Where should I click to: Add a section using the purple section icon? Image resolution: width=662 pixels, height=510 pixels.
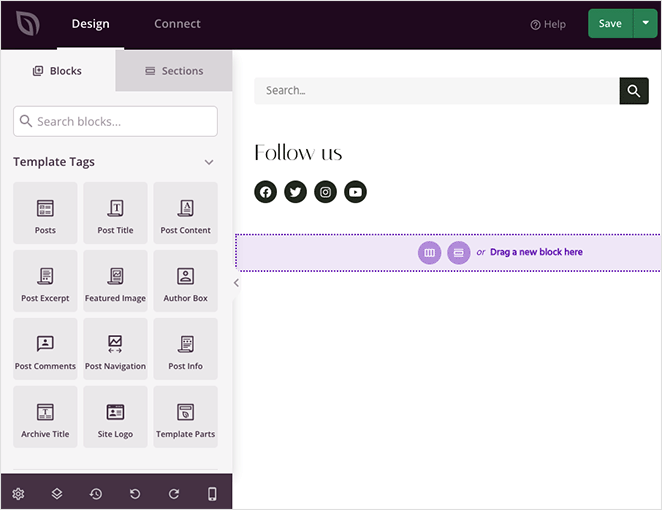459,252
